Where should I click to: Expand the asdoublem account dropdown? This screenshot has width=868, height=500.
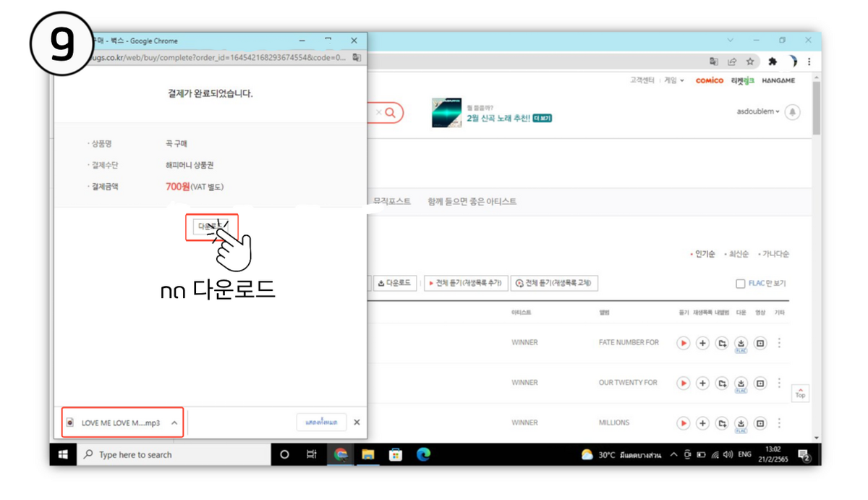pyautogui.click(x=758, y=112)
